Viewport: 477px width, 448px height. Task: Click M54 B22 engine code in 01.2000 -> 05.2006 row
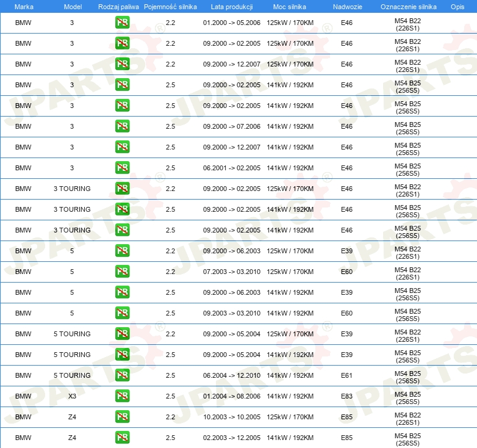407,24
